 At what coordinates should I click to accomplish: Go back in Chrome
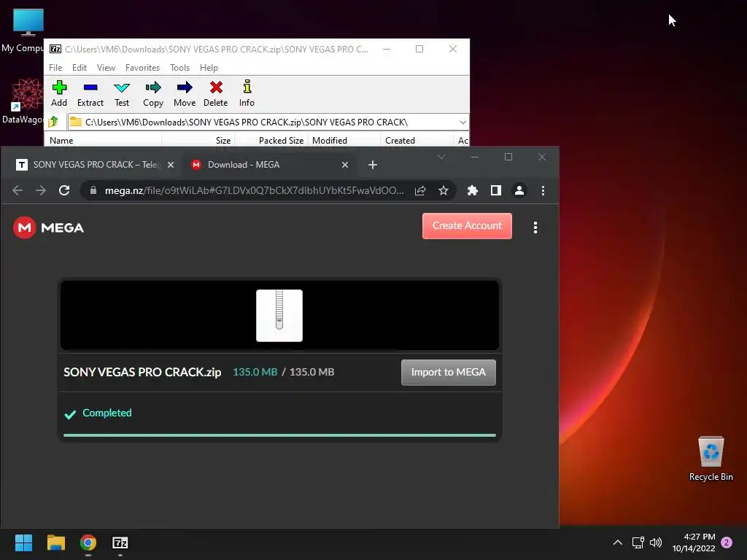(x=18, y=190)
